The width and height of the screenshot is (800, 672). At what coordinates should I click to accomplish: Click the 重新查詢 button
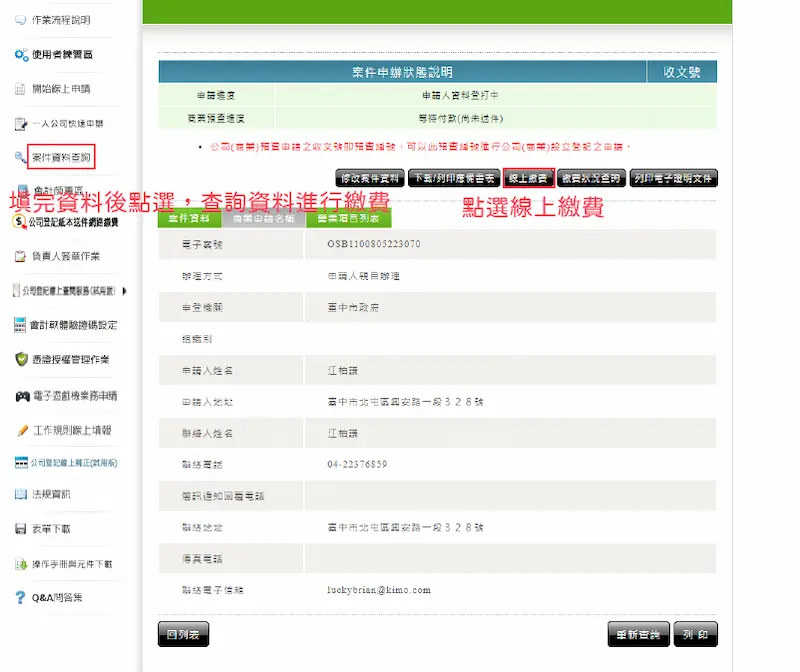click(x=638, y=634)
